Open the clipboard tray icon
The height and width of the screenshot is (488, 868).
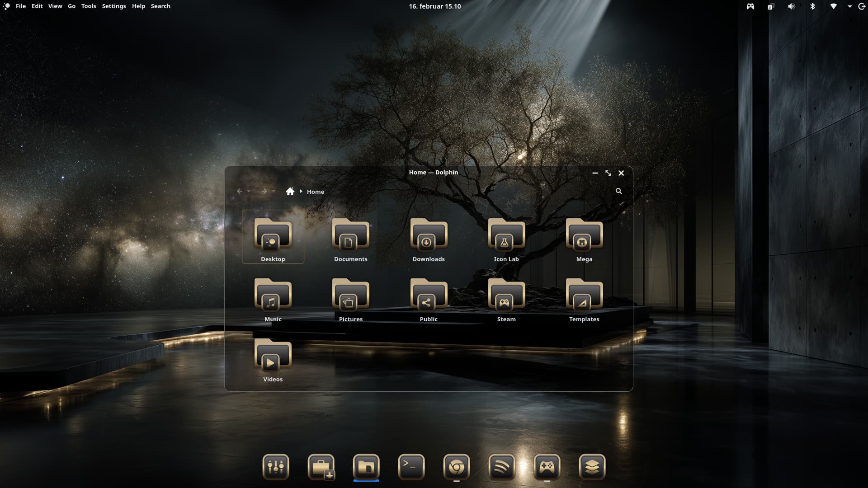coord(771,6)
